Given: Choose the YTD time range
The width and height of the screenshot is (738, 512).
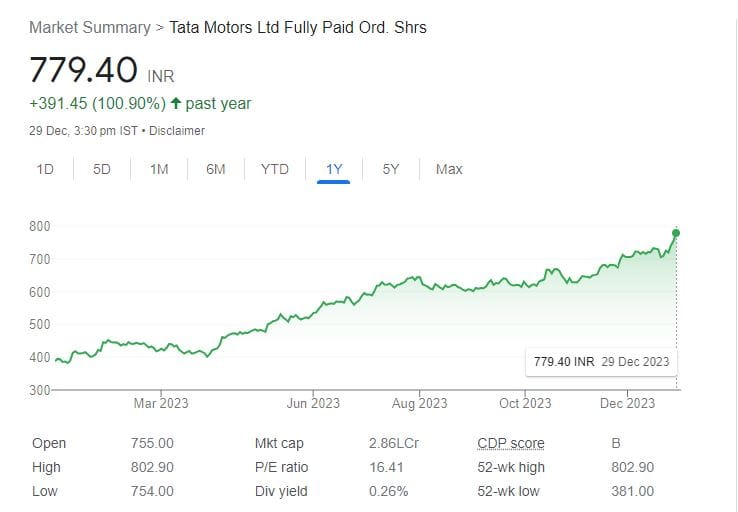Looking at the screenshot, I should pyautogui.click(x=275, y=169).
